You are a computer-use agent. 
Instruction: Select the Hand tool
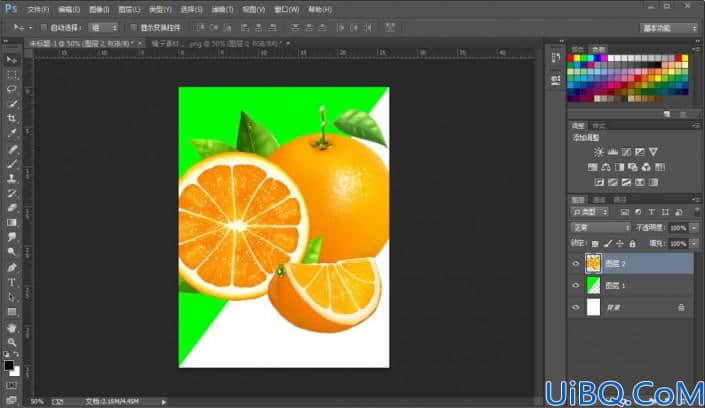(x=12, y=328)
